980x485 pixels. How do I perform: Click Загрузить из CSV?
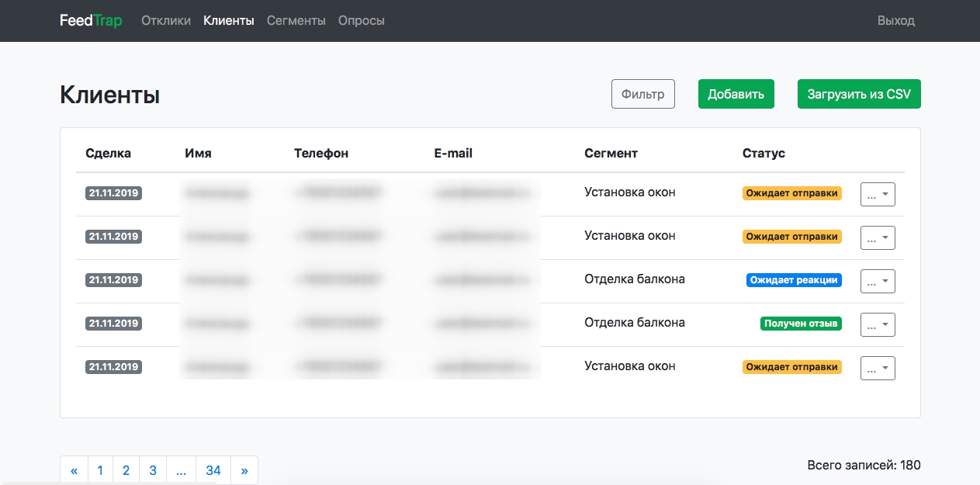tap(859, 94)
